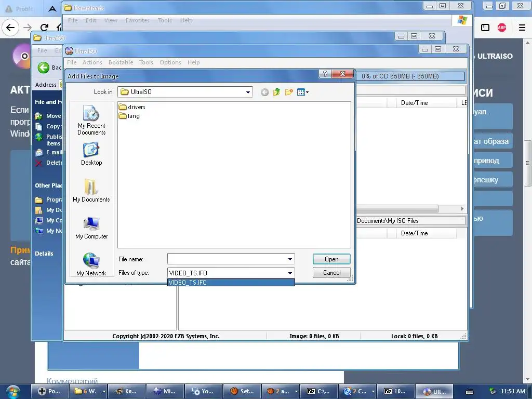Expand the Look in folder dropdown

[x=248, y=92]
